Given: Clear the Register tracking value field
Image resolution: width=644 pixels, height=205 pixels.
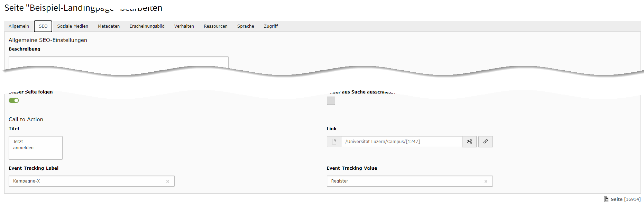Looking at the screenshot, I should [x=486, y=181].
